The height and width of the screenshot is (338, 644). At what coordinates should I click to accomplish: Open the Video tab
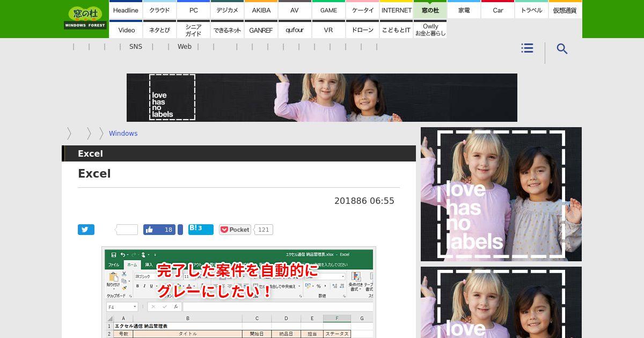click(127, 30)
